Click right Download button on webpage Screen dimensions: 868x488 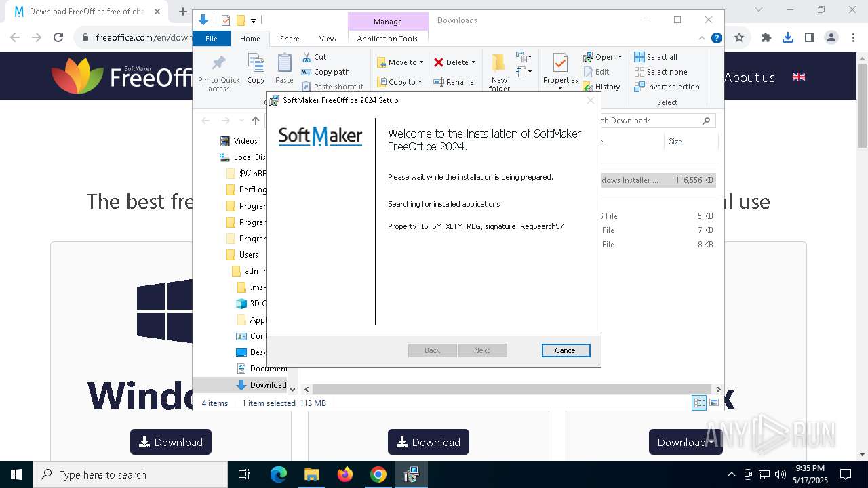coord(686,442)
